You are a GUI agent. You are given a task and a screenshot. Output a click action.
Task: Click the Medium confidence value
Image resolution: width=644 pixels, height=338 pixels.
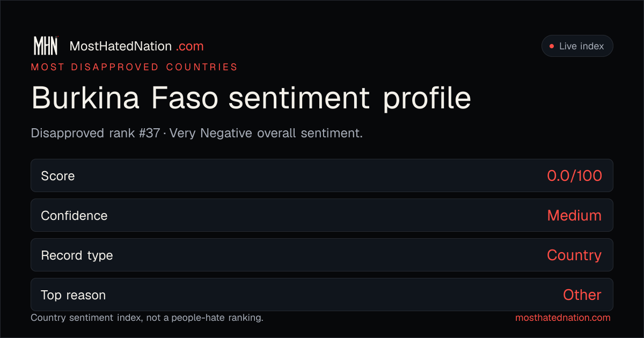(574, 216)
